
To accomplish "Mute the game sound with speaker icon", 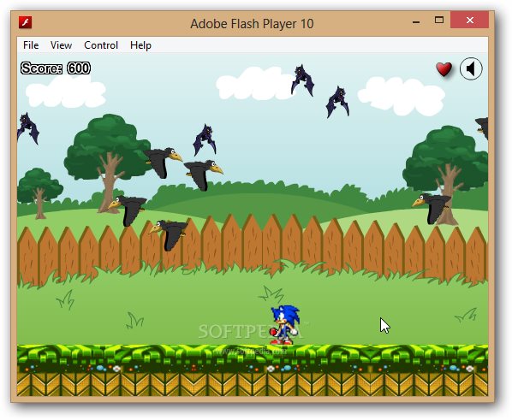I will 471,68.
